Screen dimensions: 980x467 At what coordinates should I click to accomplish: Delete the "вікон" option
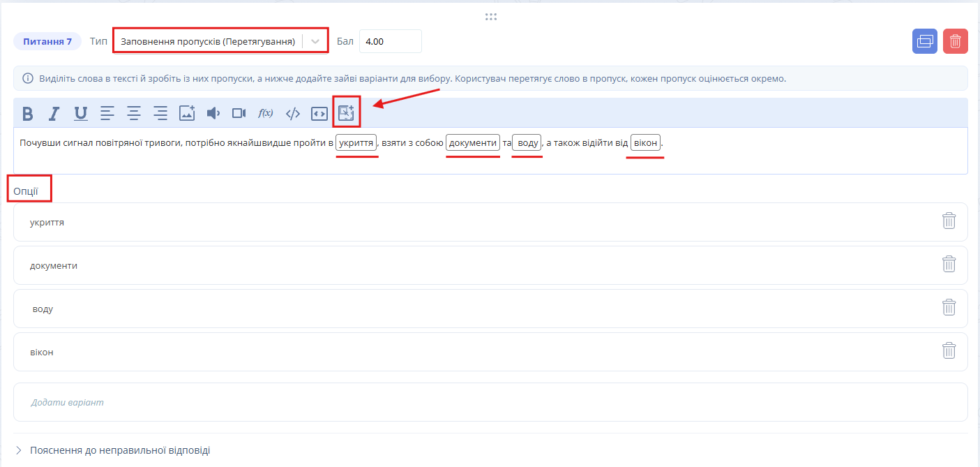coord(949,351)
